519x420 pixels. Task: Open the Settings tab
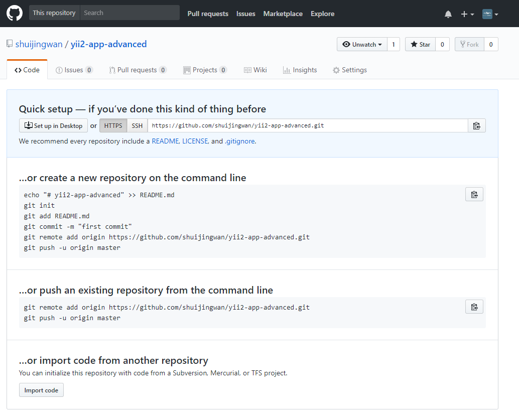[349, 70]
